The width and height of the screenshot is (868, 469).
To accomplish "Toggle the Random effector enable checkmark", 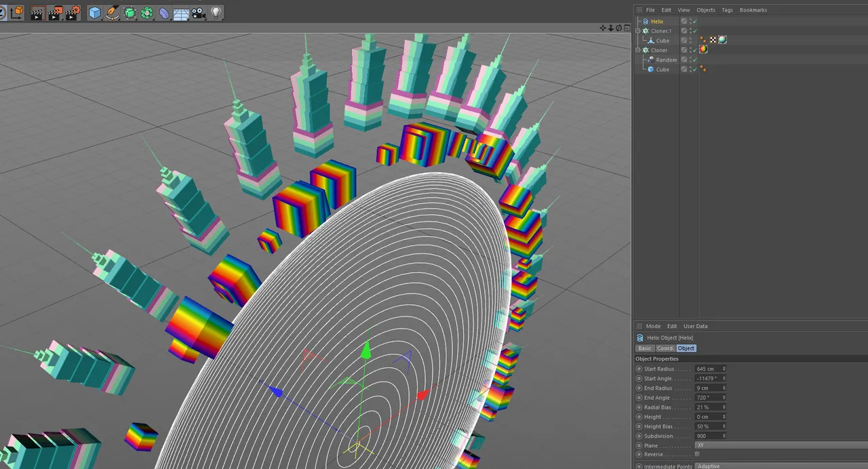I will pos(695,60).
